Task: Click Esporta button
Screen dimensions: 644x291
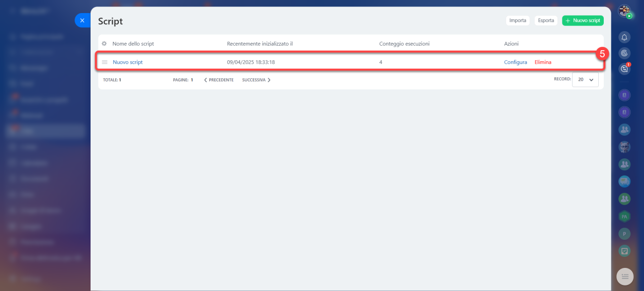Action: tap(546, 21)
